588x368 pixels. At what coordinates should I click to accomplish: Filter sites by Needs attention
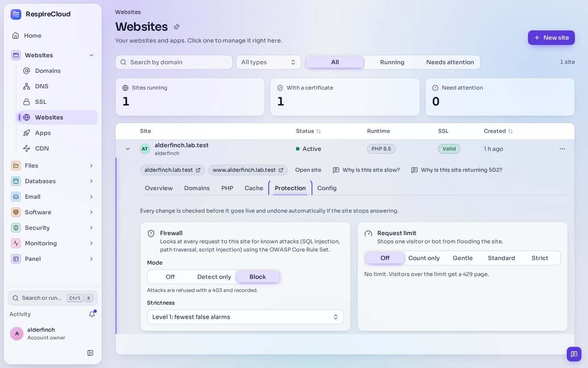450,62
